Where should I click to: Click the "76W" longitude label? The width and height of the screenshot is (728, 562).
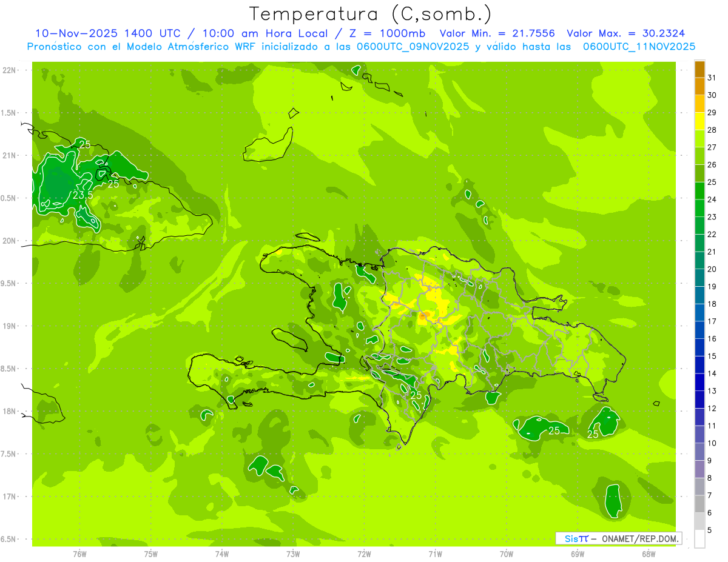click(79, 554)
